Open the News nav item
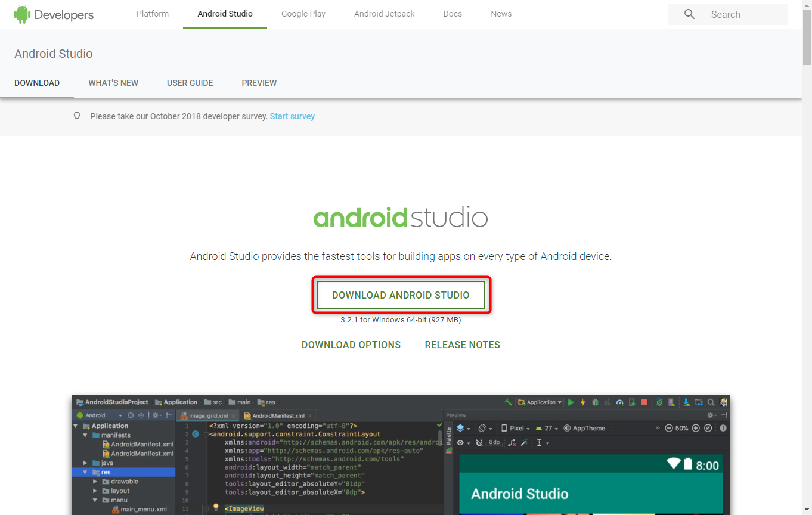 pos(501,14)
